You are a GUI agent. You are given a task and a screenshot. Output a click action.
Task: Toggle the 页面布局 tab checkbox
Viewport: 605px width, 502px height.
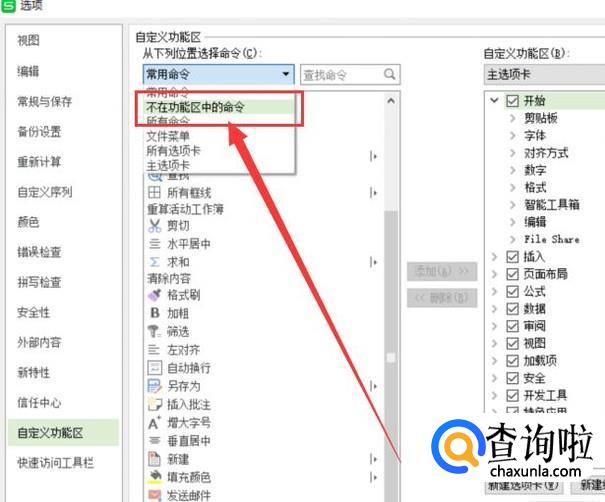pyautogui.click(x=512, y=274)
